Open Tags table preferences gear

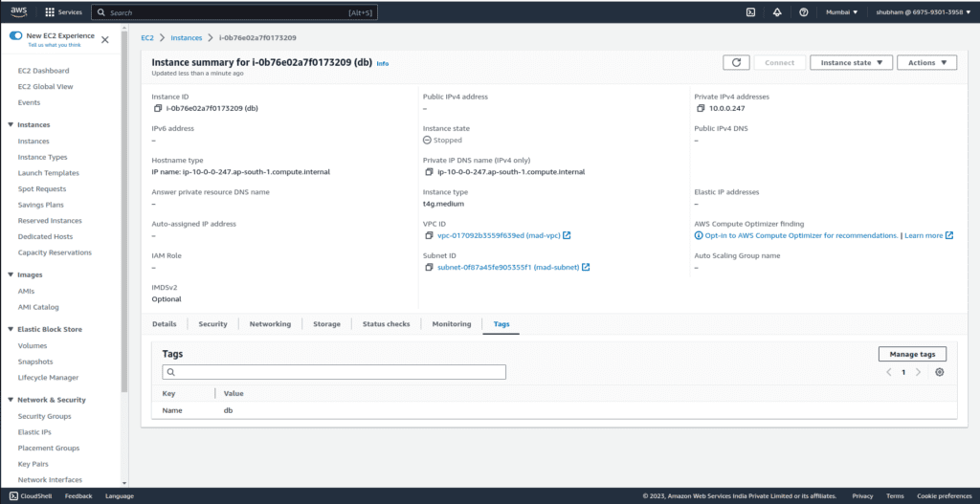pyautogui.click(x=940, y=372)
